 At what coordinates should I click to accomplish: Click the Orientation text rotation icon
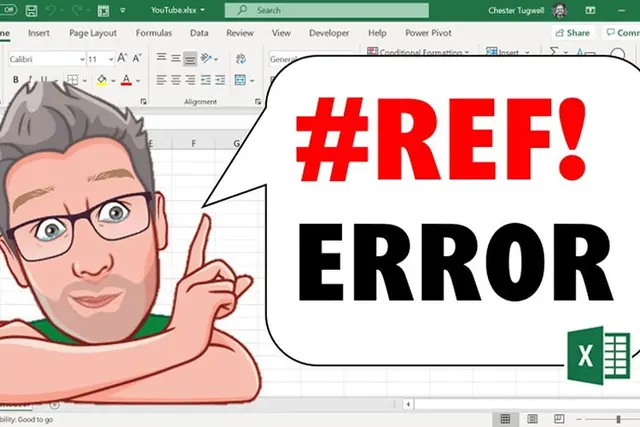206,58
